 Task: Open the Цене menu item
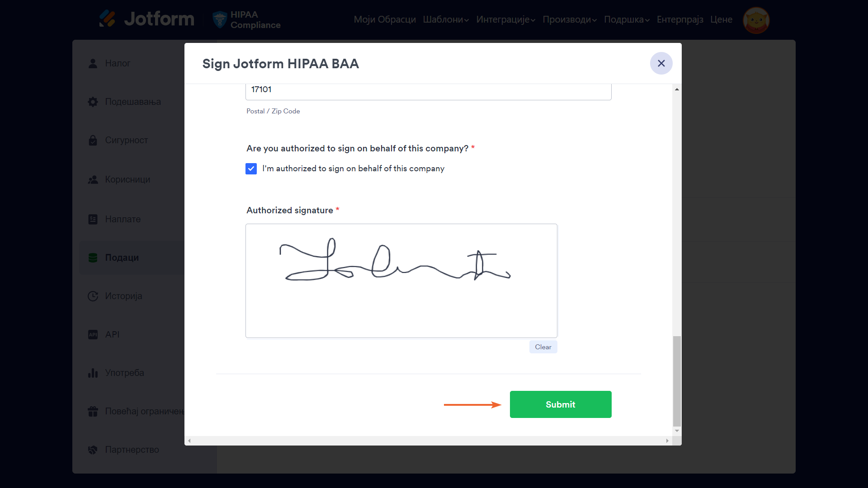(721, 19)
